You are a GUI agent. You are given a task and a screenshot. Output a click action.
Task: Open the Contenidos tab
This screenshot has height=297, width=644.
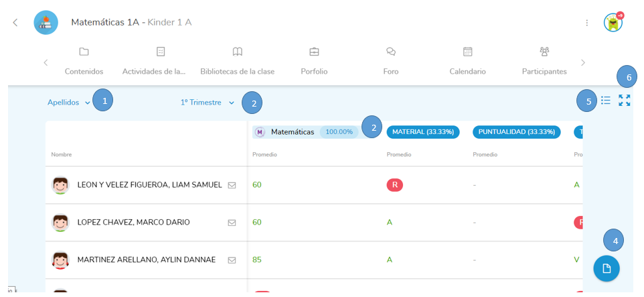click(84, 60)
